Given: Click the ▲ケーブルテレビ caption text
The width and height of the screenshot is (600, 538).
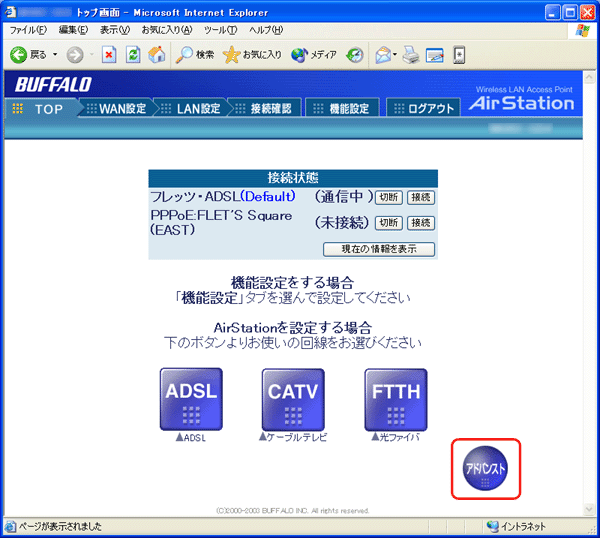Looking at the screenshot, I should click(293, 437).
